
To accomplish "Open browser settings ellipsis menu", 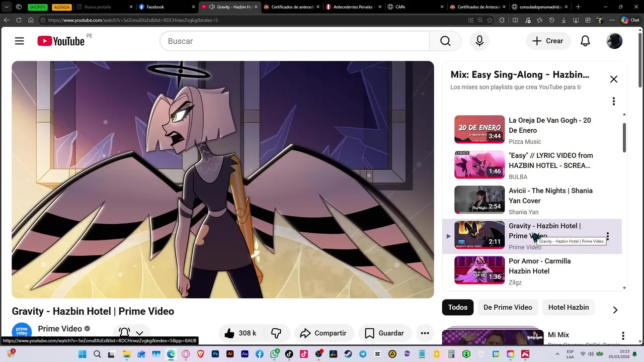I will (612, 20).
